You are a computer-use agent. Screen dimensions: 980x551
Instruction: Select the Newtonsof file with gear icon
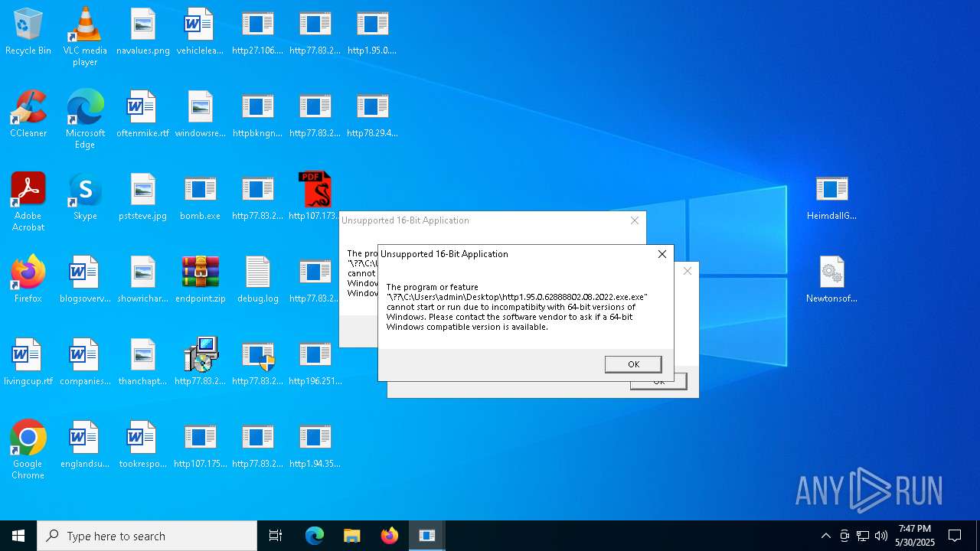[x=831, y=280]
